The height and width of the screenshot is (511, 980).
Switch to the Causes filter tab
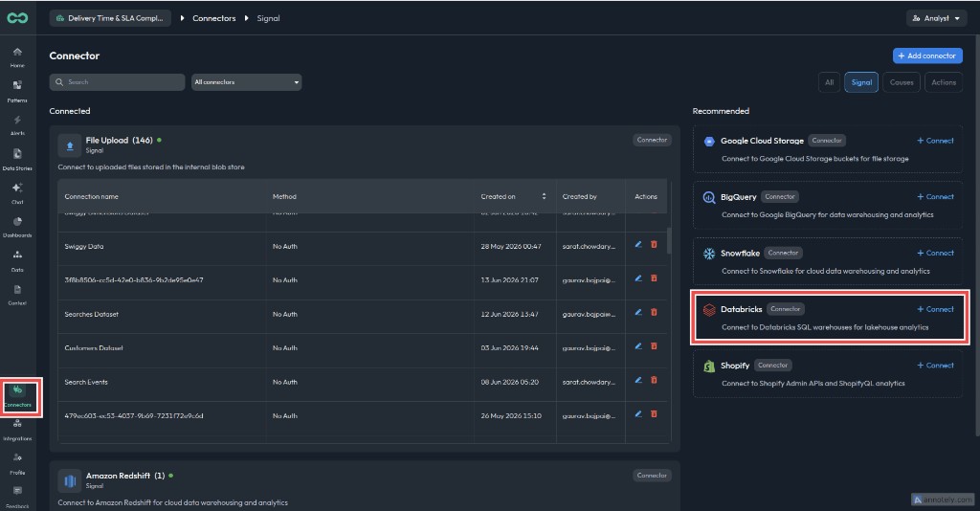[x=902, y=82]
